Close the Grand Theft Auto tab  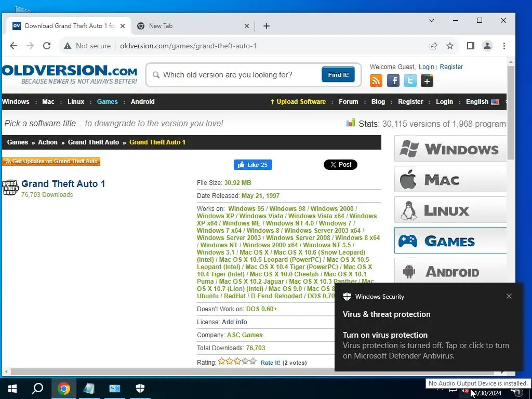[x=123, y=26]
